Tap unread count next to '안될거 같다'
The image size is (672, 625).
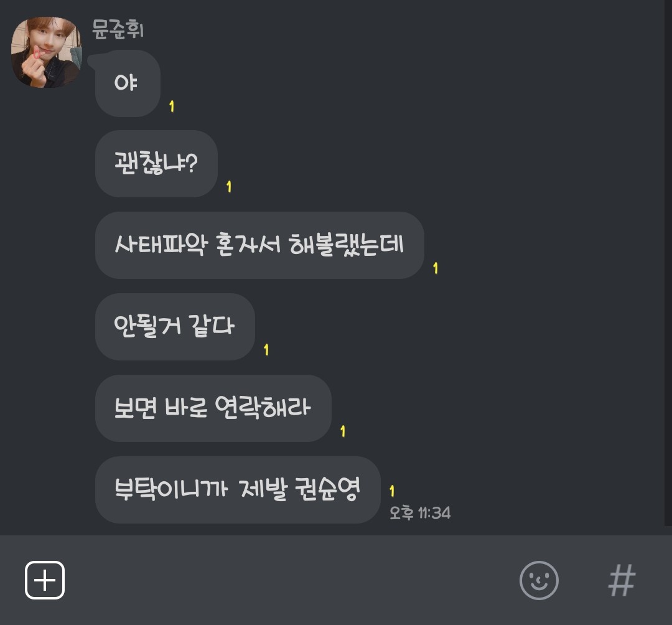point(266,349)
